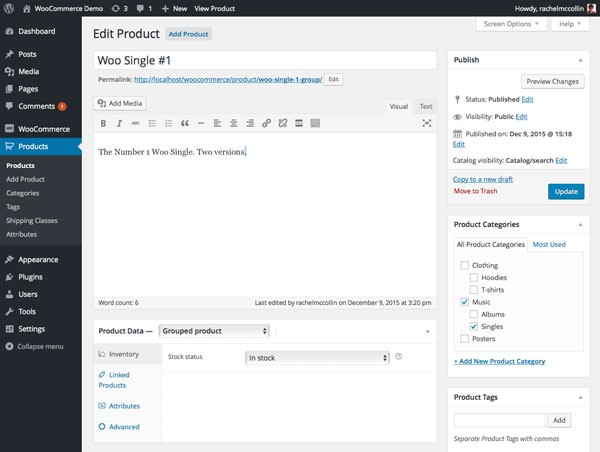Collapse the Product Tags box
This screenshot has width=600, height=452.
(580, 398)
